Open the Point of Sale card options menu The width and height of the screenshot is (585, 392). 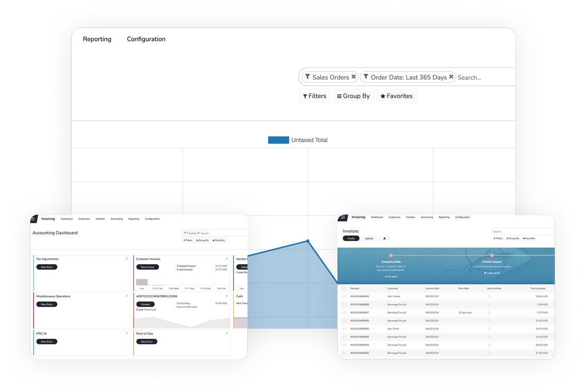(227, 333)
